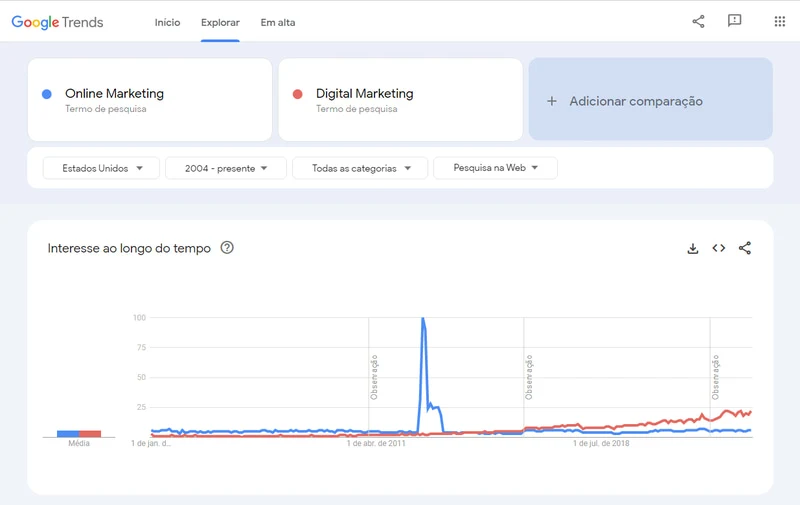Viewport: 800px width, 505px height.
Task: Open the Todas as categorias dropdown
Action: 360,168
